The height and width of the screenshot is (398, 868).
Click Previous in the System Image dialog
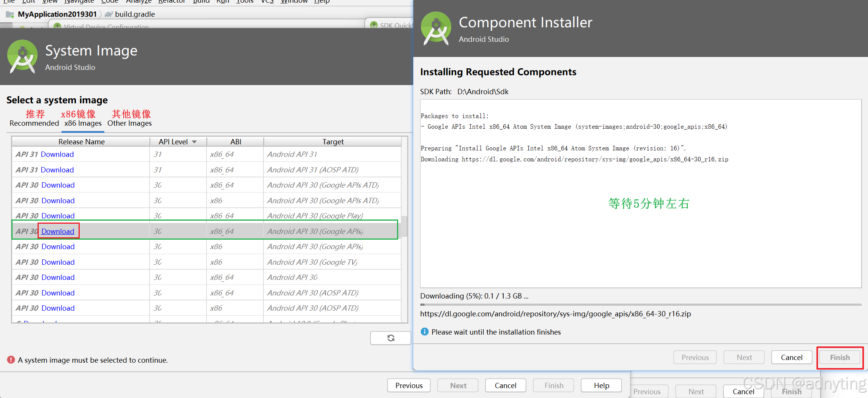point(409,385)
